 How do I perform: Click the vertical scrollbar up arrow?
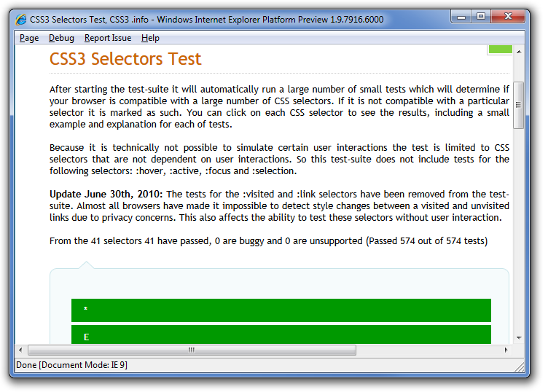click(x=519, y=52)
